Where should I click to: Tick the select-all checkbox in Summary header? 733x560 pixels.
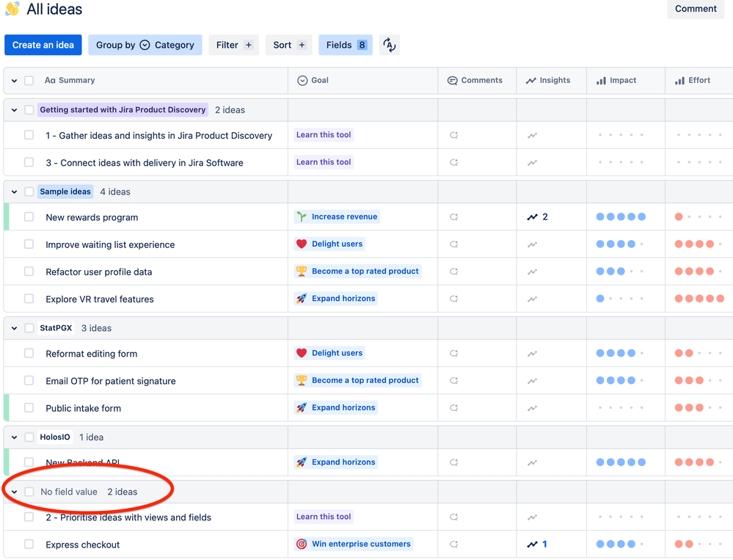[29, 81]
